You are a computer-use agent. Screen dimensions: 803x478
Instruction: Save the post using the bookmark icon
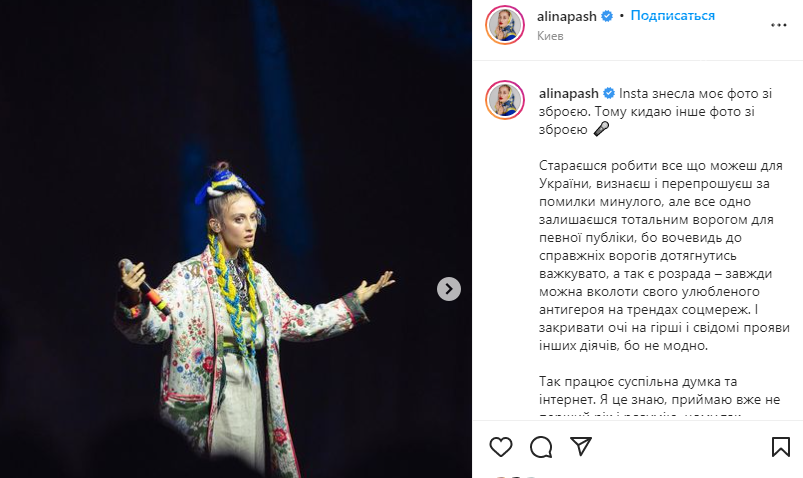point(780,447)
